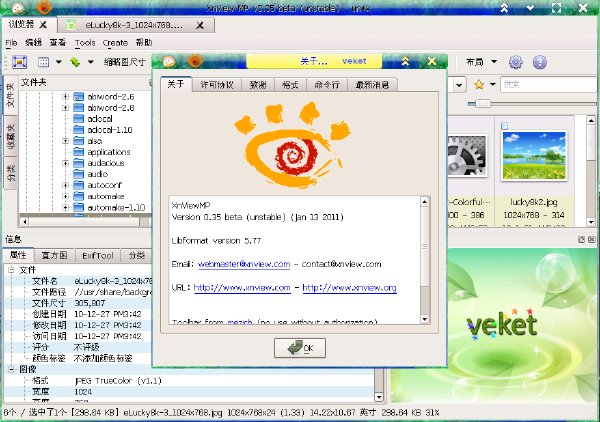
Task: Select the audio folder
Action: [x=98, y=174]
